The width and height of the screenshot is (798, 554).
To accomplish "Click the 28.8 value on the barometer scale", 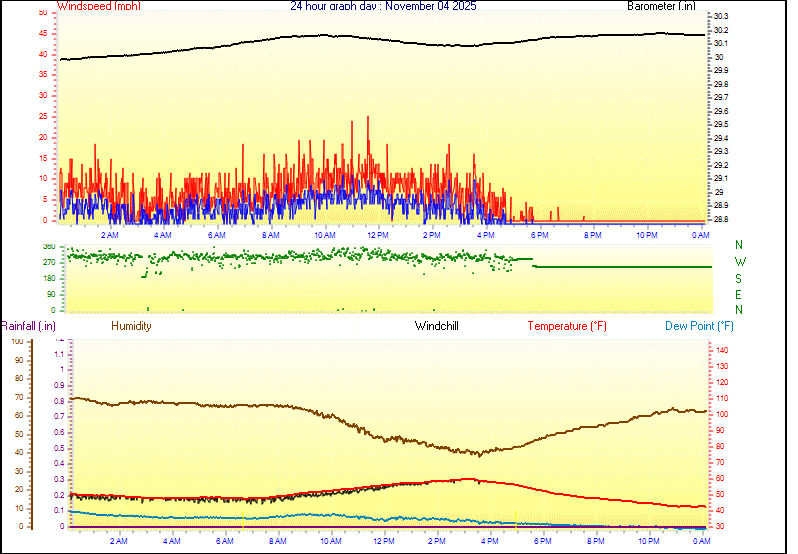I will 721,219.
